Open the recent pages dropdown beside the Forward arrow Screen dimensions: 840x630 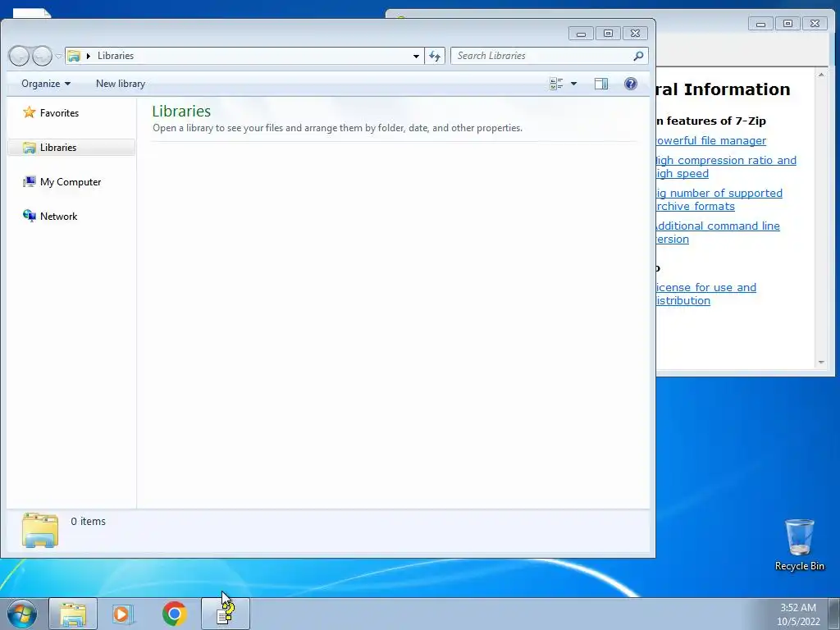tap(58, 57)
